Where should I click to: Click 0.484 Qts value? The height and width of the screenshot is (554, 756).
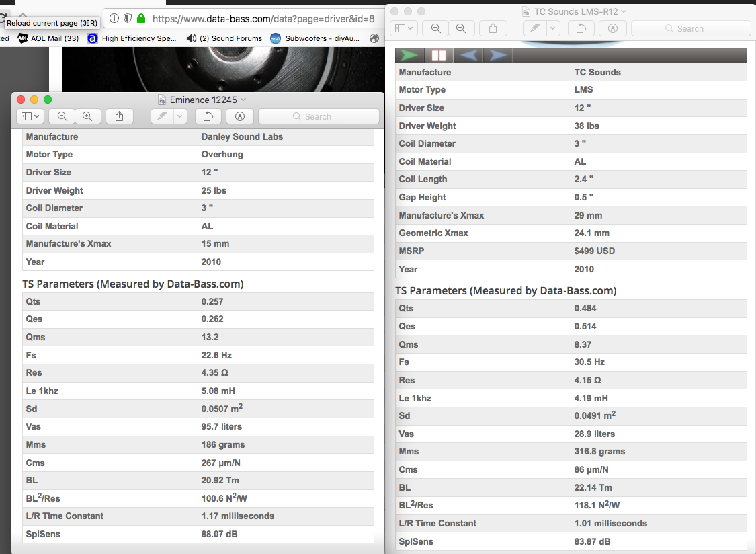coord(585,308)
